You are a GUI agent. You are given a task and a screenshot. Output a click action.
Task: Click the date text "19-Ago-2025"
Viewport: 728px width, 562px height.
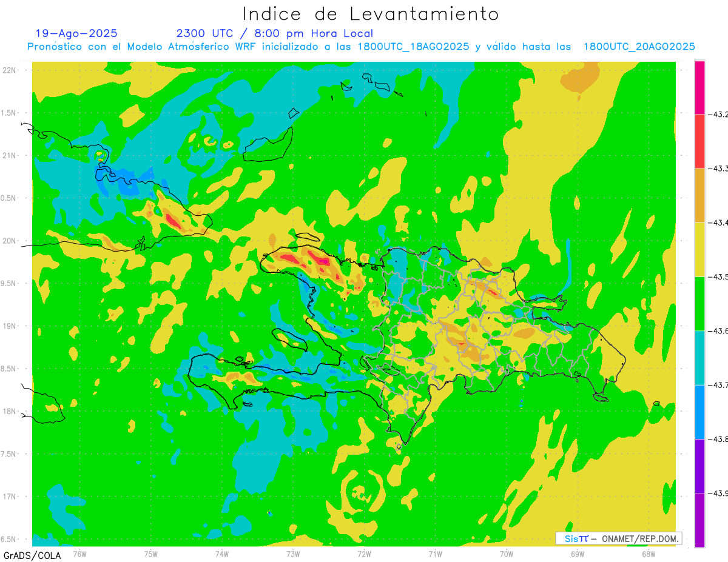[x=76, y=33]
